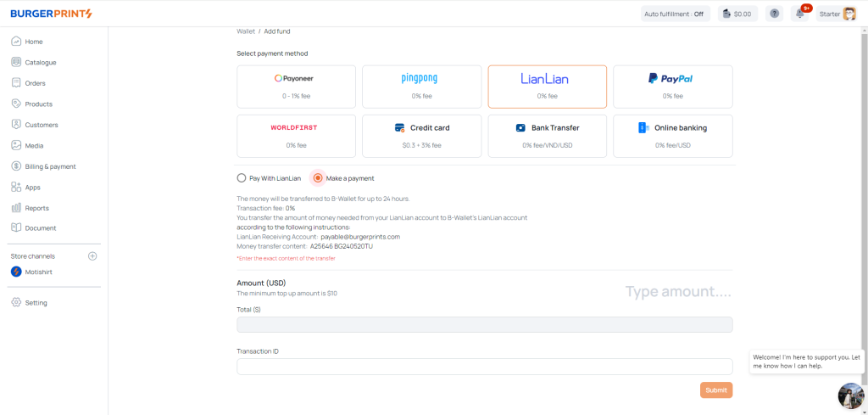Viewport: 868px width, 415px height.
Task: Select the Make a payment radio option
Action: pos(318,178)
